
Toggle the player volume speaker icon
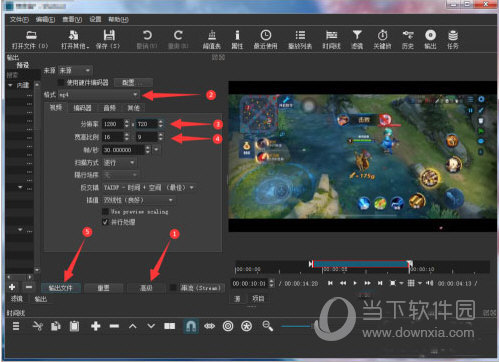click(x=430, y=283)
